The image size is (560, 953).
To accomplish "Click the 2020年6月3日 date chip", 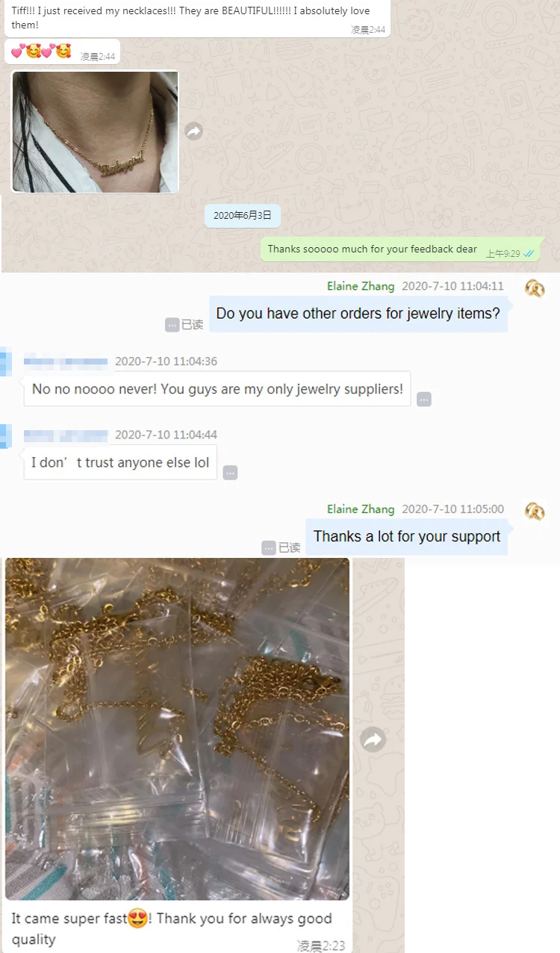I will [243, 216].
